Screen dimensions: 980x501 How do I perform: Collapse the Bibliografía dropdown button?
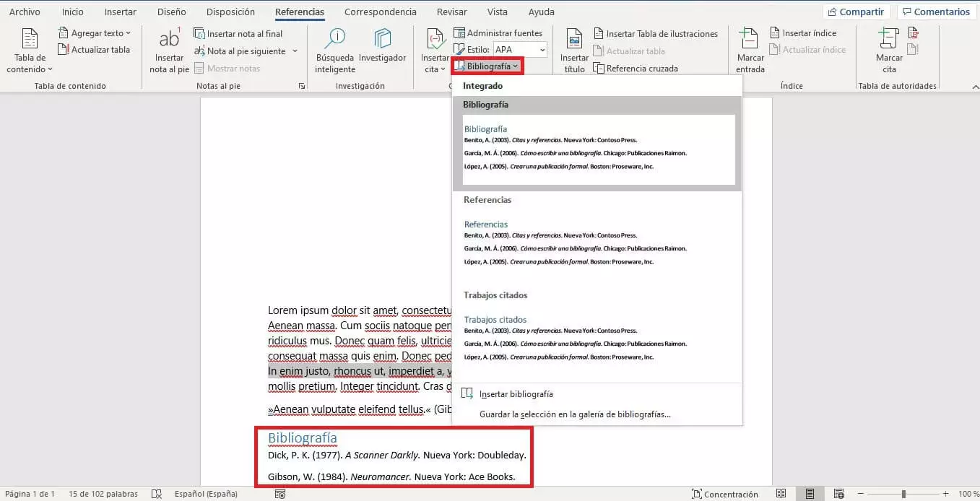click(x=487, y=66)
